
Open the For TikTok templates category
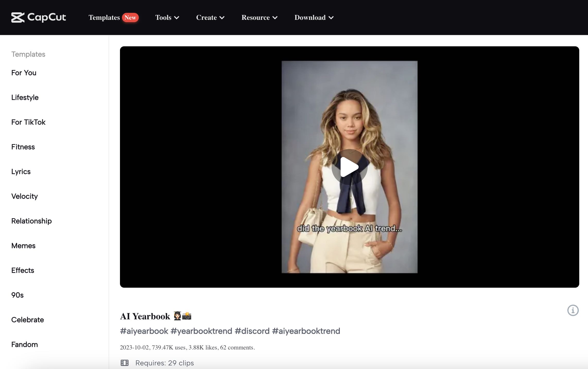coord(28,122)
